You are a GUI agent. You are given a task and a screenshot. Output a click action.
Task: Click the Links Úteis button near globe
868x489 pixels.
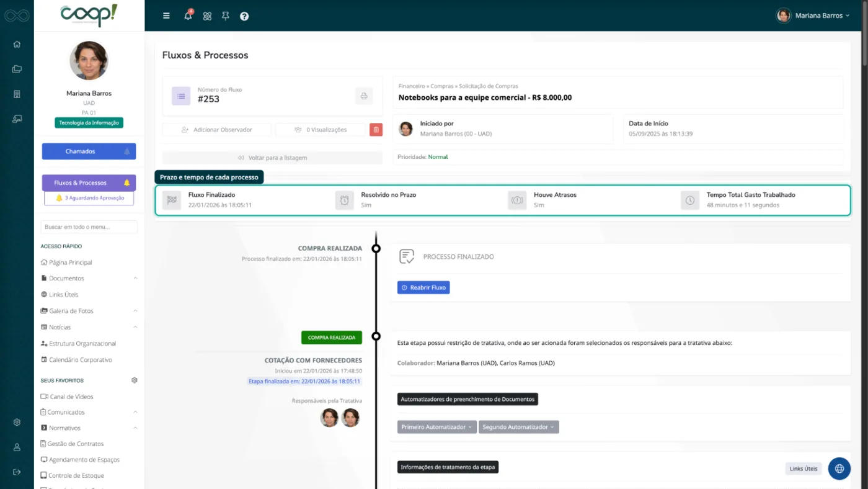pos(803,469)
